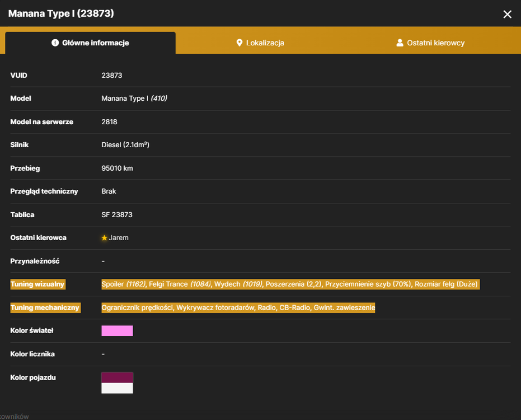
Task: Click the burgundy Kolor pojazdu swatch
Action: (x=117, y=378)
